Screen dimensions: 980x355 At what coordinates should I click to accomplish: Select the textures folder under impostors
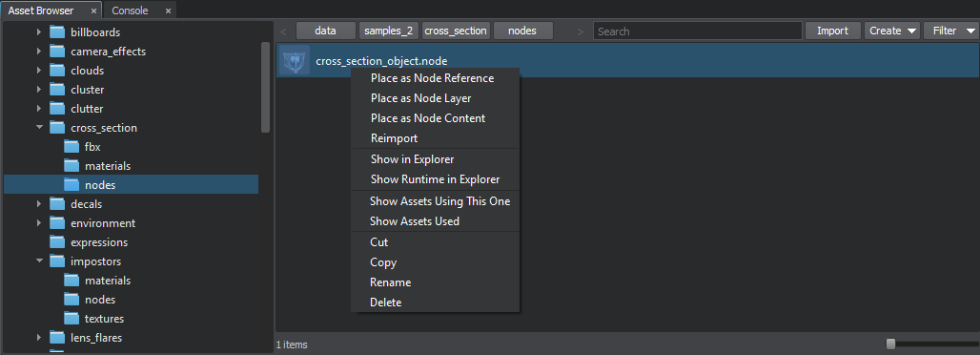104,319
